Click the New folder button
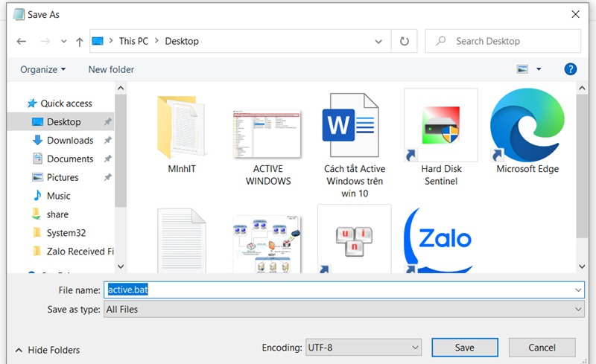596x364 pixels. point(111,69)
